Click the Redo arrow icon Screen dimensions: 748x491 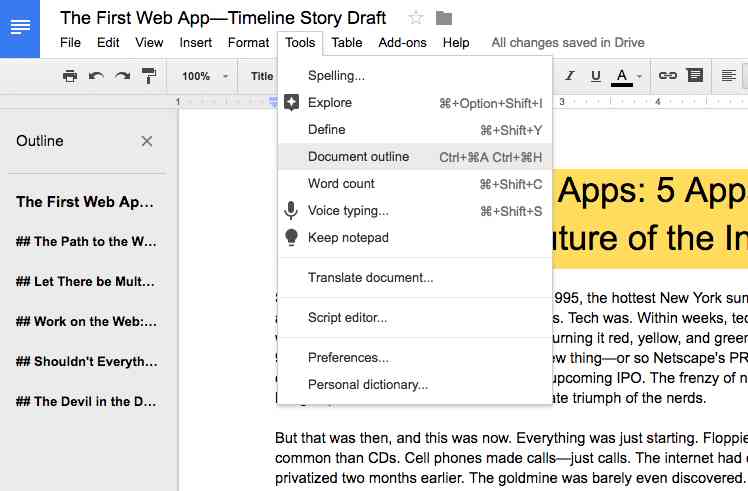click(x=123, y=76)
